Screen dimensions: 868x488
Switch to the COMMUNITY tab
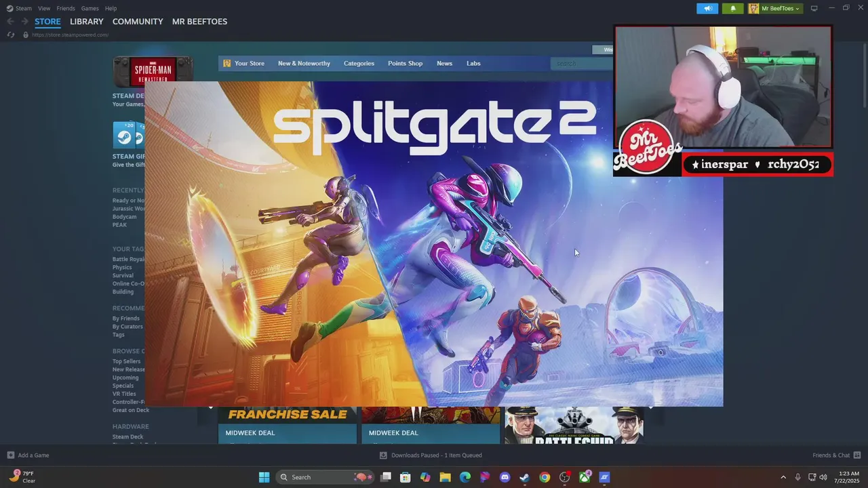[138, 22]
